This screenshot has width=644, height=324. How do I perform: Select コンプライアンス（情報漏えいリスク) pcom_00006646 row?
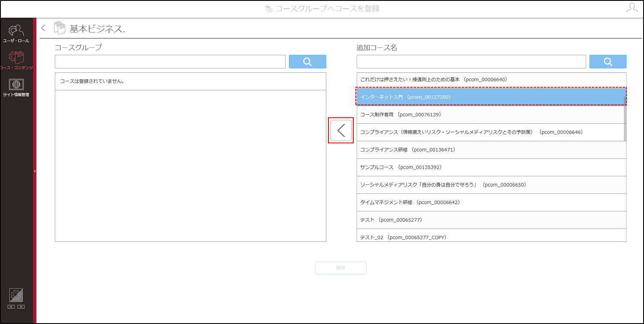491,132
